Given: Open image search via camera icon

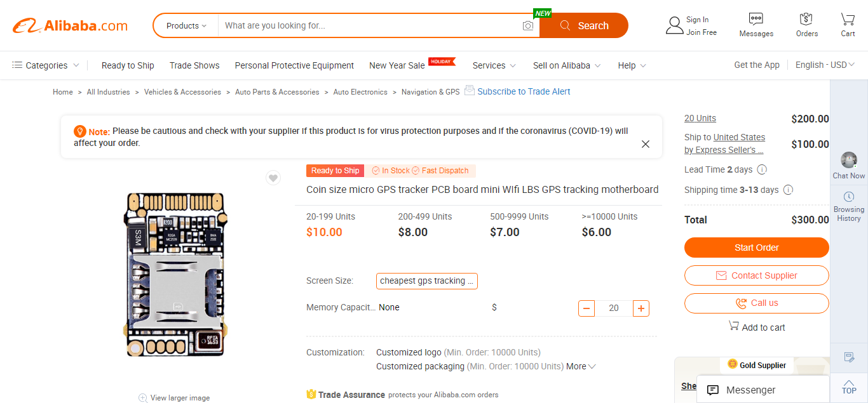Looking at the screenshot, I should [x=528, y=26].
